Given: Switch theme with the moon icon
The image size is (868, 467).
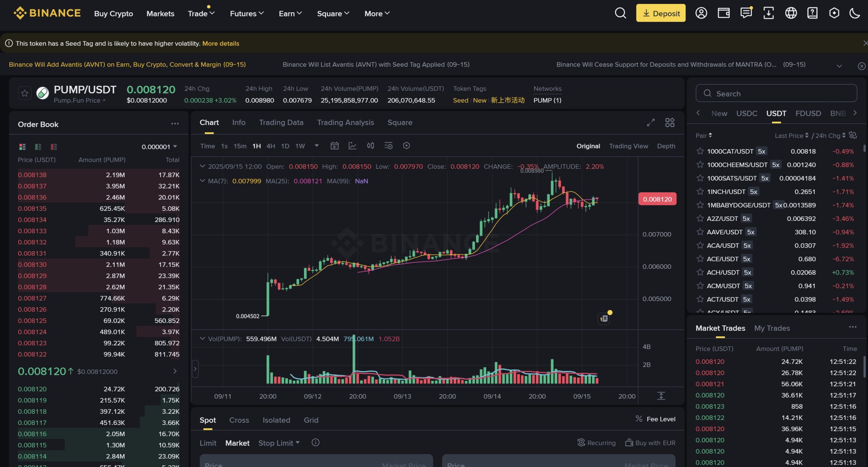Looking at the screenshot, I should [x=855, y=13].
